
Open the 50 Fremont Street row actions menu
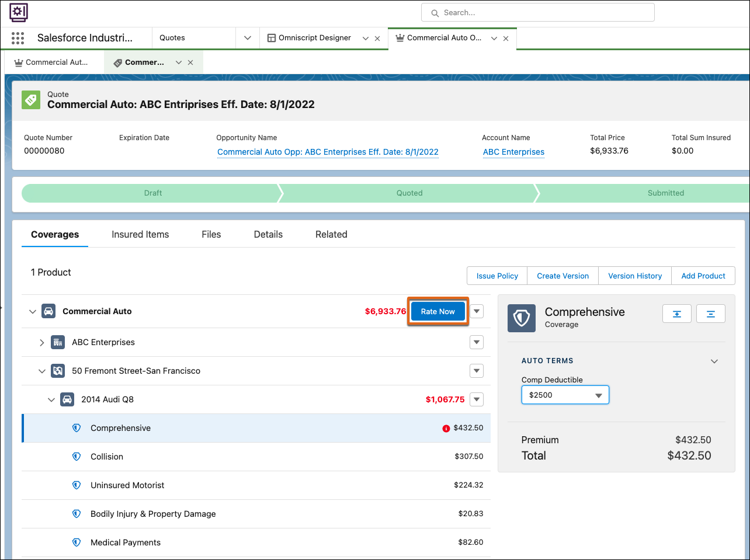pos(477,371)
